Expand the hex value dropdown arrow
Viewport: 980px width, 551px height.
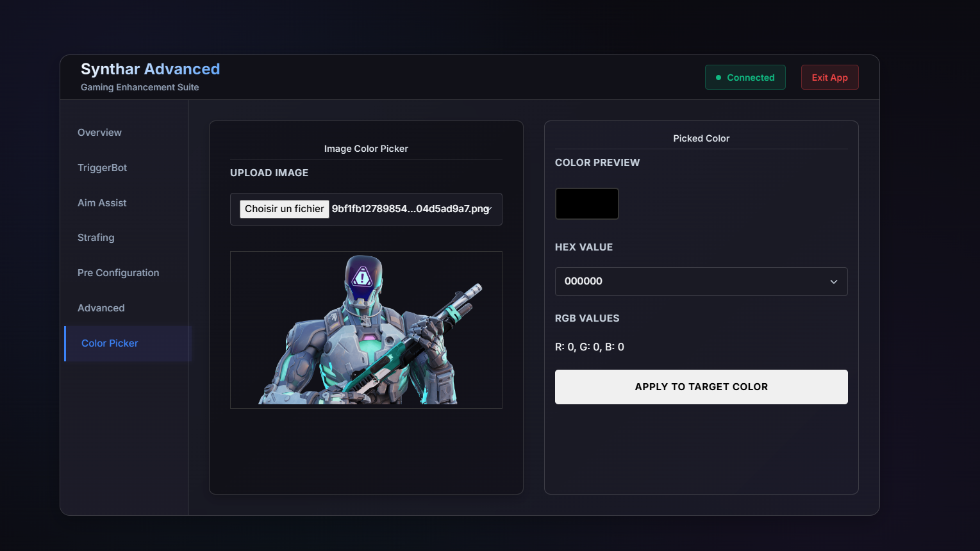tap(833, 282)
